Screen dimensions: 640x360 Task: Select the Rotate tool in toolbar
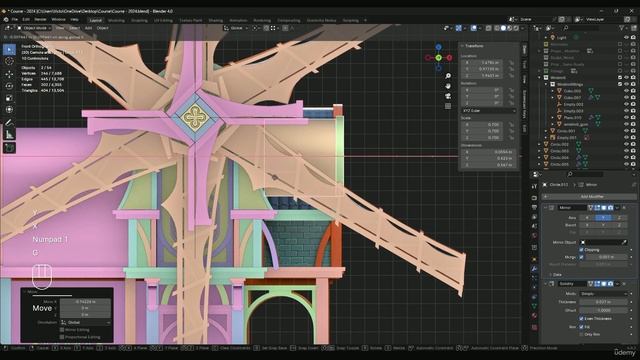9,86
